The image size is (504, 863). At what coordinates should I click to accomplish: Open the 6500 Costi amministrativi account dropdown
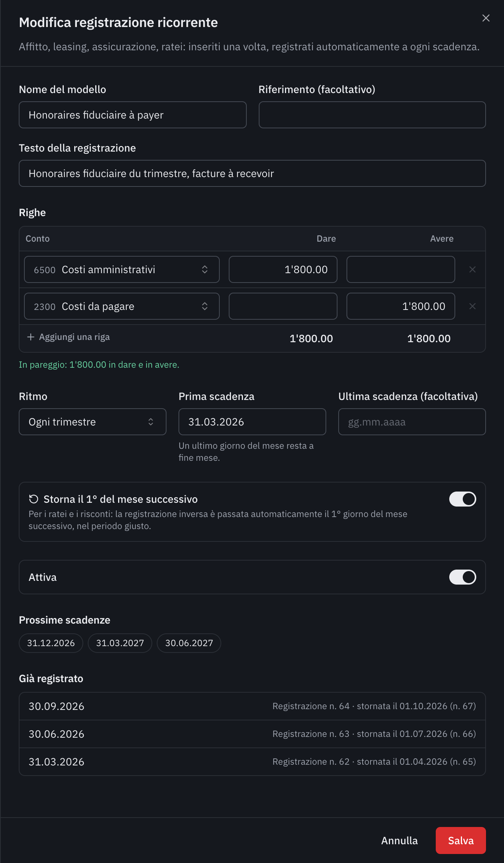pos(122,269)
